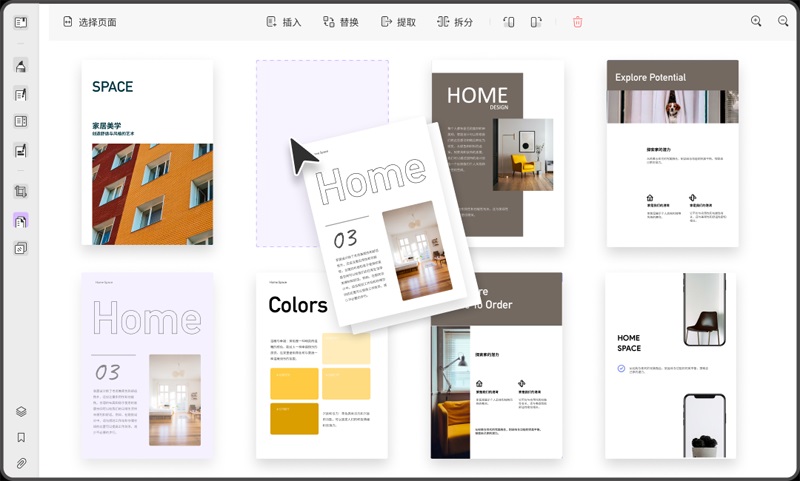Open the 插入 insert pages tool

(x=284, y=22)
